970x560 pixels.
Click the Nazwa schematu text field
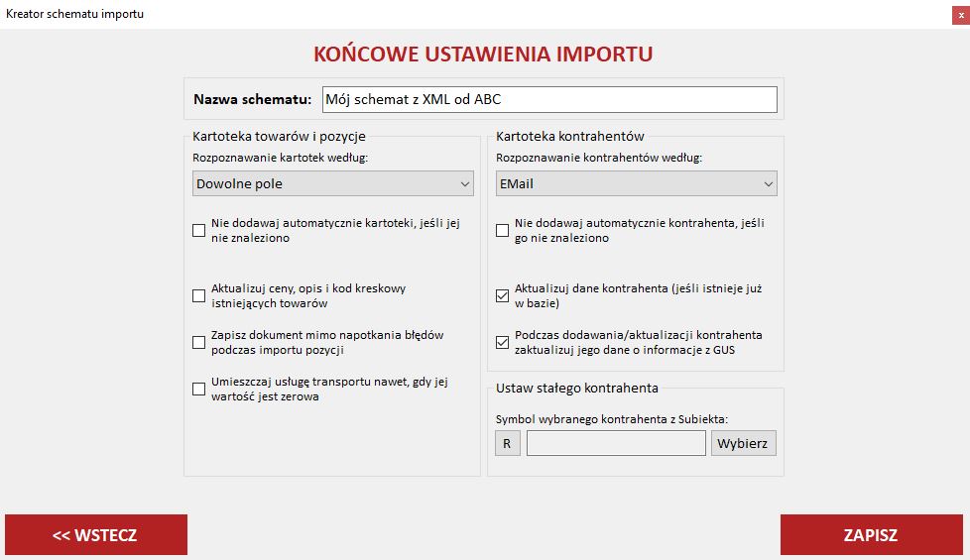(x=548, y=100)
